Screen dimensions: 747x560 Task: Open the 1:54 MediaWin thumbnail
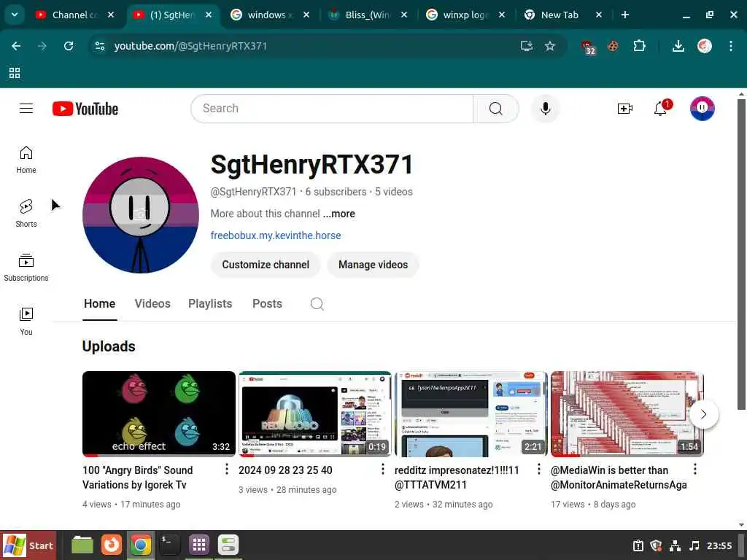point(627,414)
